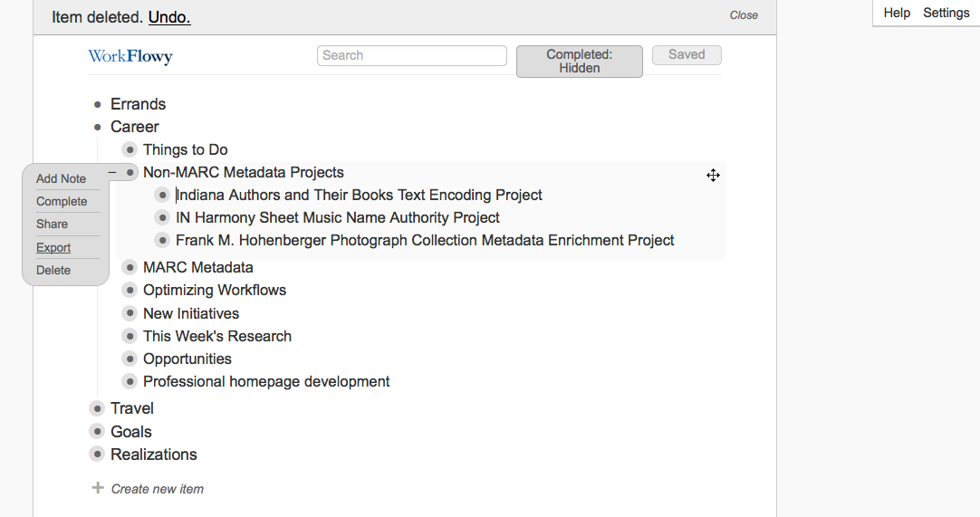Viewport: 980px width, 517px height.
Task: Choose Add Note from the item menu
Action: coord(61,179)
